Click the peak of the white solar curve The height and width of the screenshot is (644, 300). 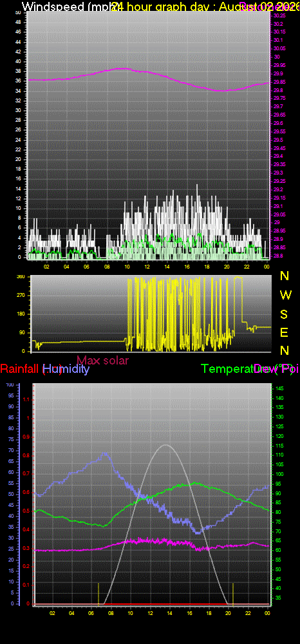click(x=166, y=445)
